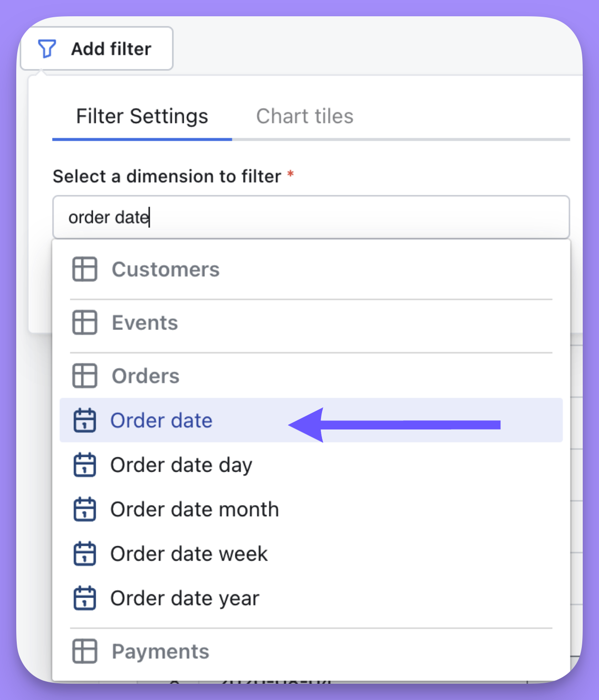Select the Order date week option

311,553
